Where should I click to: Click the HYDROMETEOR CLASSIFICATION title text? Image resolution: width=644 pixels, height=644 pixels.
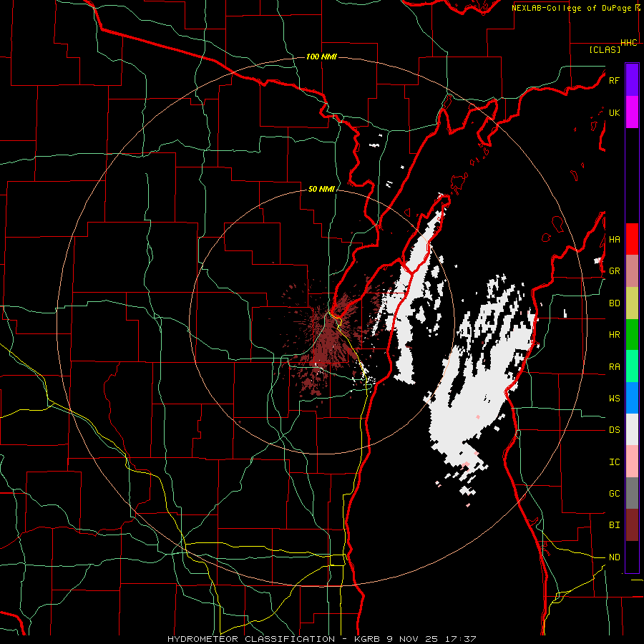251,639
